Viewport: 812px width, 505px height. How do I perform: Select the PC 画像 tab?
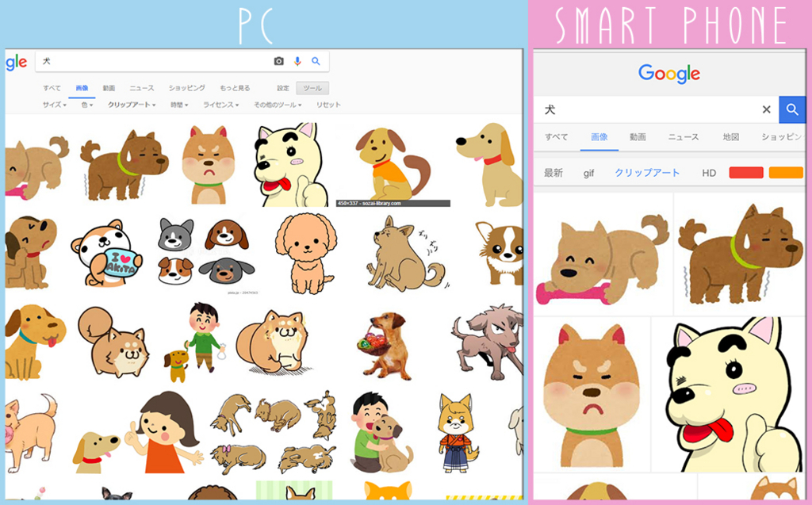[82, 88]
